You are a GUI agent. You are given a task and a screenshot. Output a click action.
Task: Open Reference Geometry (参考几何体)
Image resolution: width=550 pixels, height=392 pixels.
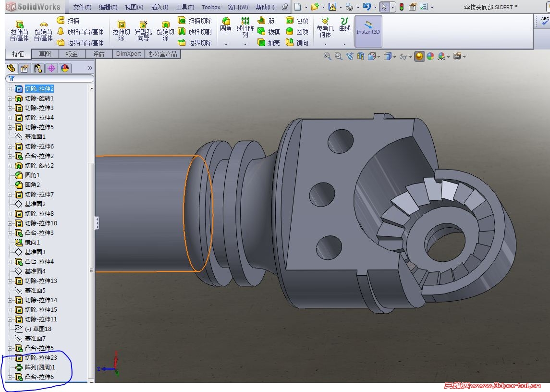point(325,27)
